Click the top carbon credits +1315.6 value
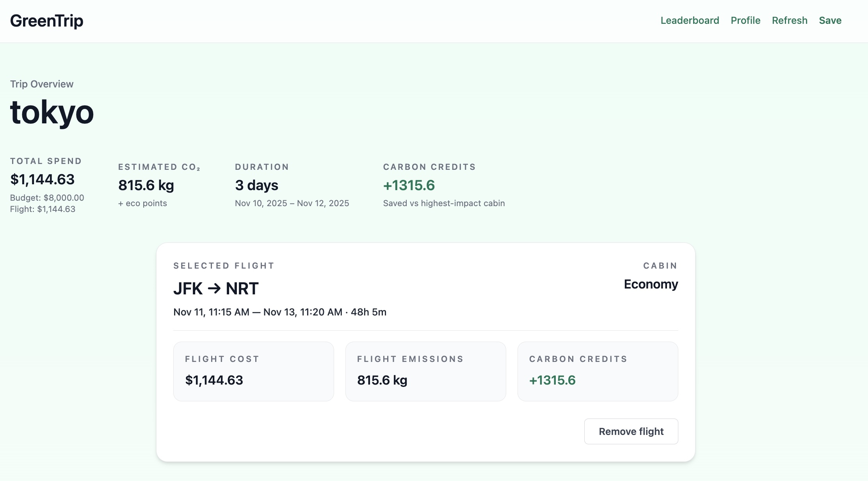The width and height of the screenshot is (868, 481). coord(409,185)
